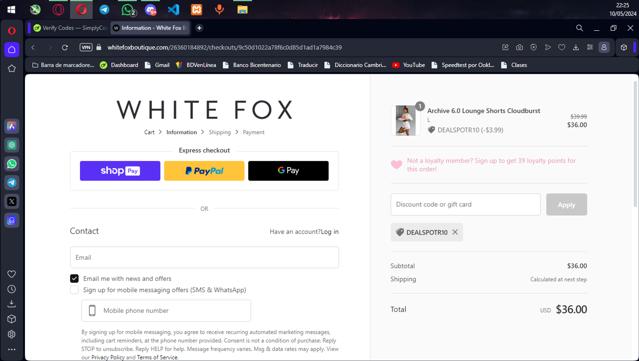Open the Opera menu logo in sidebar
The image size is (639, 361).
pyautogui.click(x=12, y=31)
